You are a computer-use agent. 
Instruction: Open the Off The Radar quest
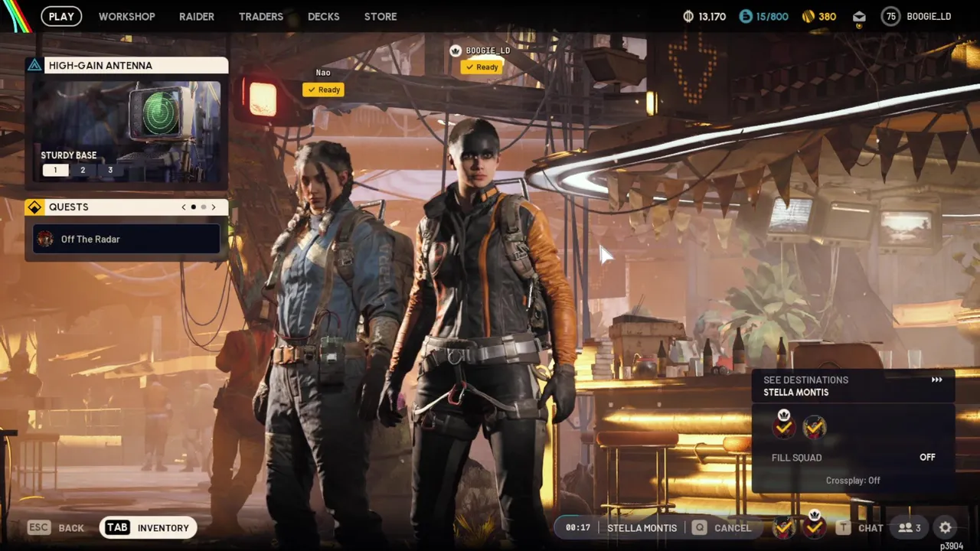tap(127, 239)
